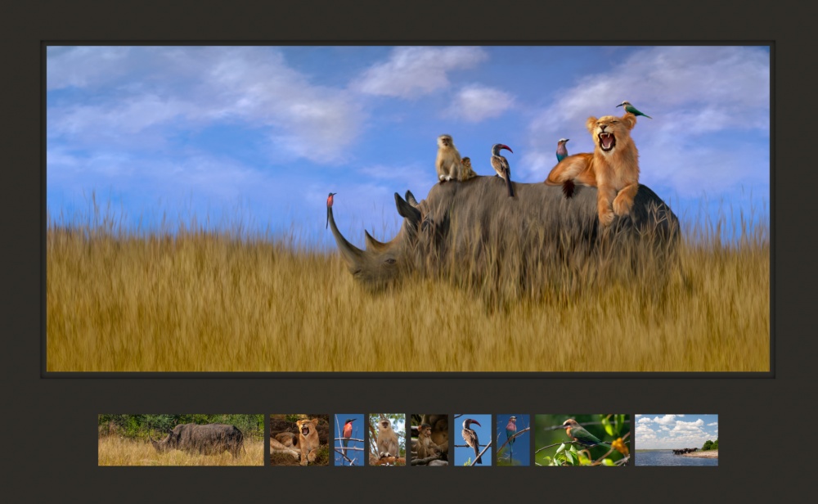Open the sitting vervet monkey thumbnail

pyautogui.click(x=387, y=440)
